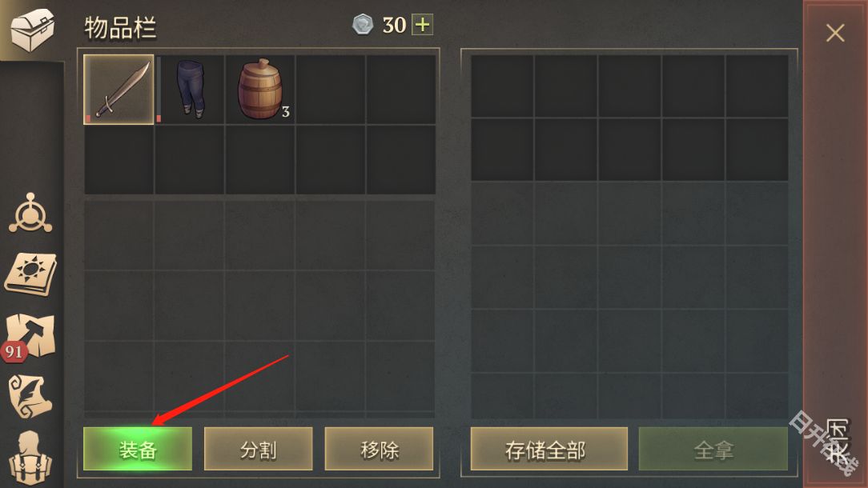Image resolution: width=868 pixels, height=488 pixels.
Task: Select the sword item in inventory
Action: coord(119,89)
